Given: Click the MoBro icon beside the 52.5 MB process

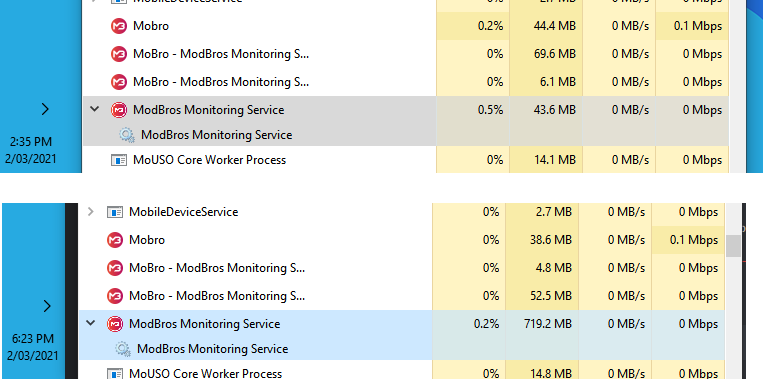Looking at the screenshot, I should [115, 296].
